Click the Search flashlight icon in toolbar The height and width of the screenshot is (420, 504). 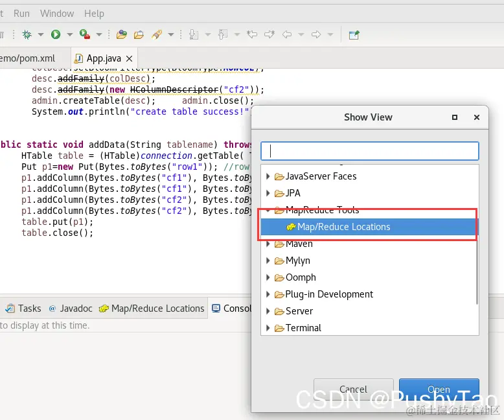tap(157, 34)
